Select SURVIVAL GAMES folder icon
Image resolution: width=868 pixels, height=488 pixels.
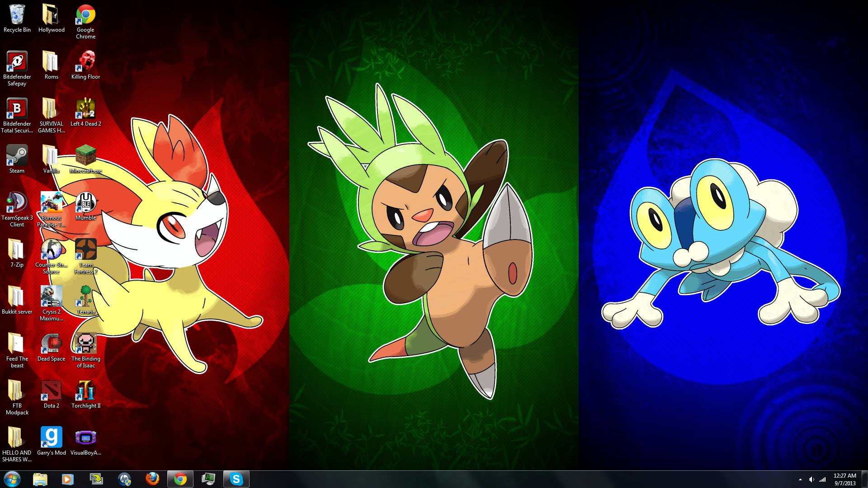pyautogui.click(x=52, y=116)
